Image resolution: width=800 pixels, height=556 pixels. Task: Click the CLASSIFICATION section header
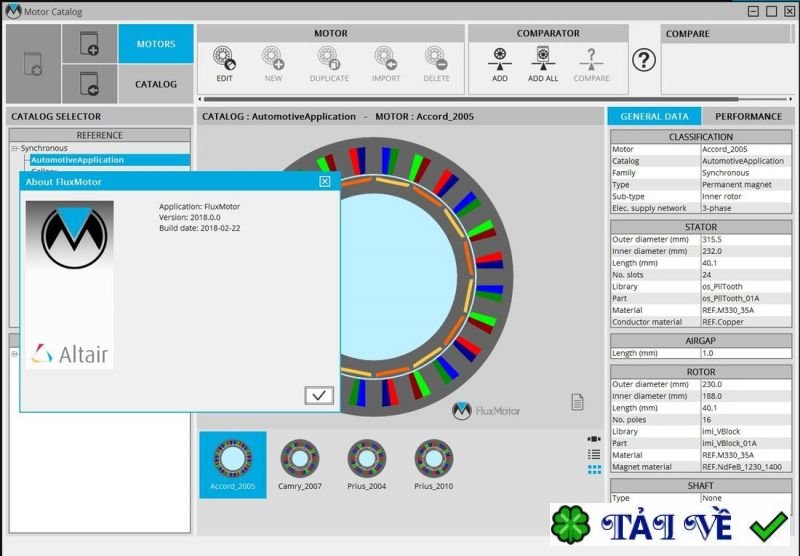(701, 137)
